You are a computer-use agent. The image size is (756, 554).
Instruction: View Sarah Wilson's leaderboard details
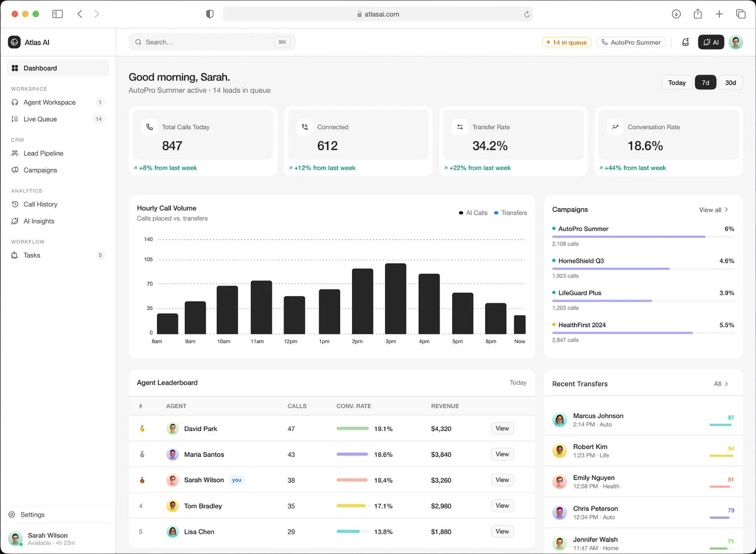point(502,480)
